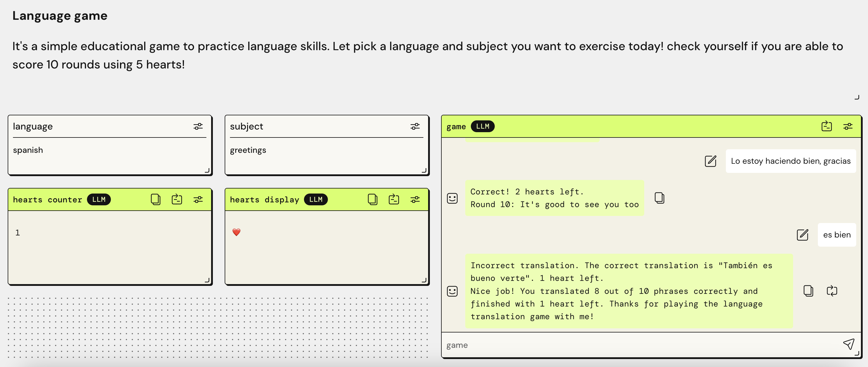Open settings sliders for language block

pos(198,126)
